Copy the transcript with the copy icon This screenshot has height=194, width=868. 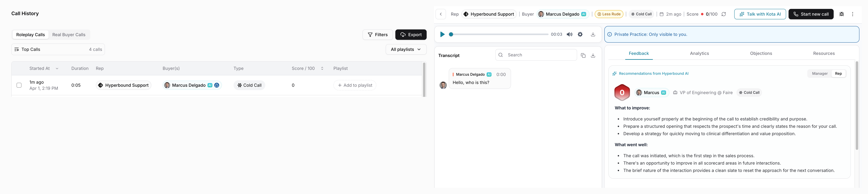(583, 56)
